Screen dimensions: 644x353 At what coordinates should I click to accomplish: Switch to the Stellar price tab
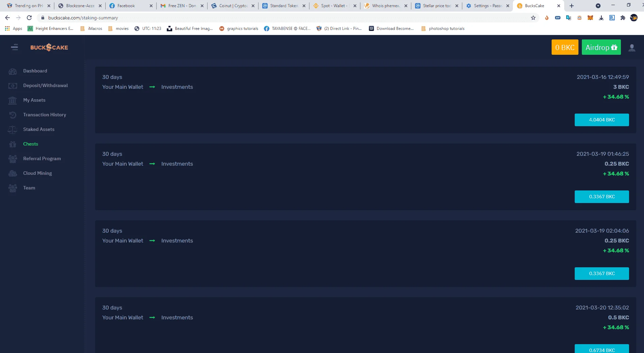point(436,6)
